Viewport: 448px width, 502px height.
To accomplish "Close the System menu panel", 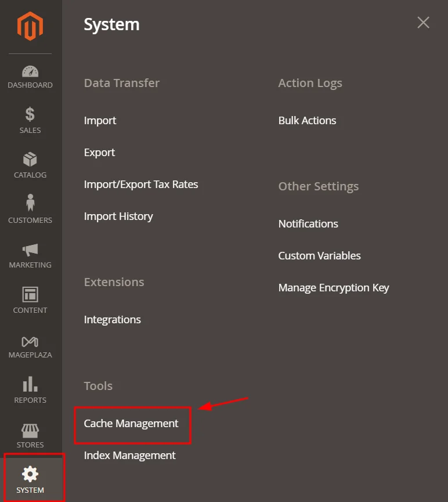I will pyautogui.click(x=423, y=23).
